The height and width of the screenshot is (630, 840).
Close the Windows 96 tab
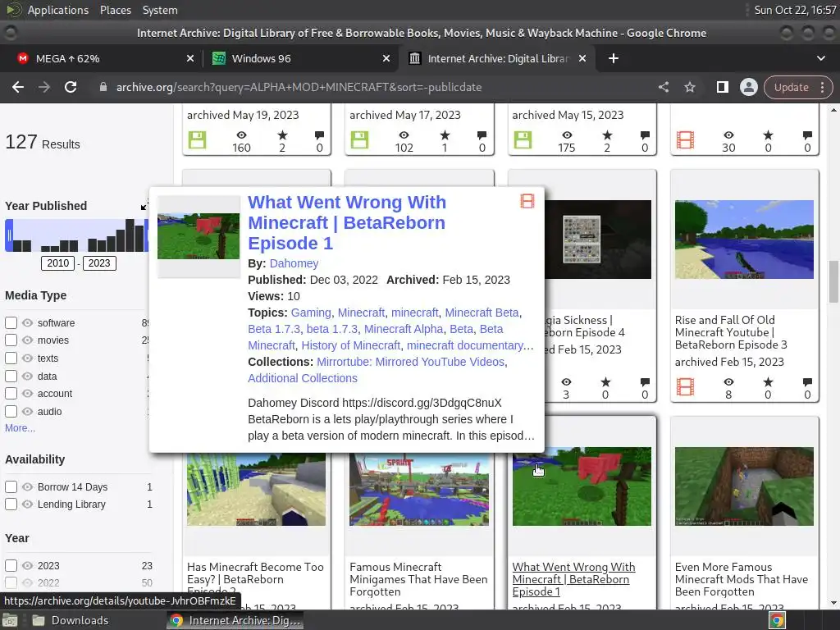[386, 58]
